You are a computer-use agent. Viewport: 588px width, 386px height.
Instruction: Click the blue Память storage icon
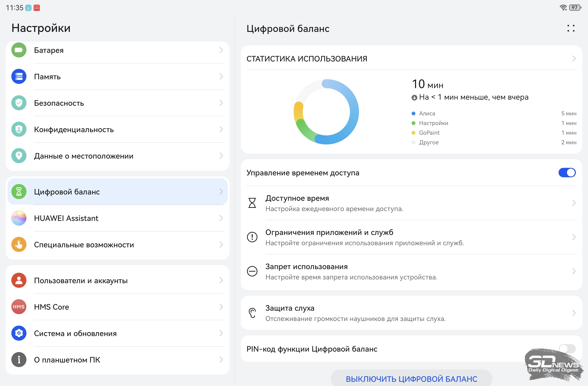coord(19,77)
